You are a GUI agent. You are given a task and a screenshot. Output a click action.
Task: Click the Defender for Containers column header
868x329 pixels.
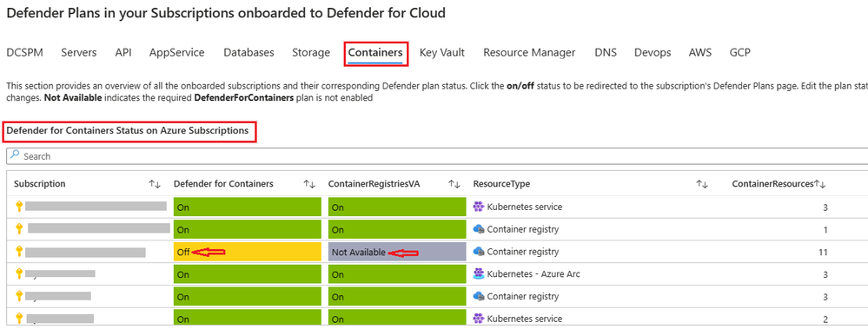223,183
